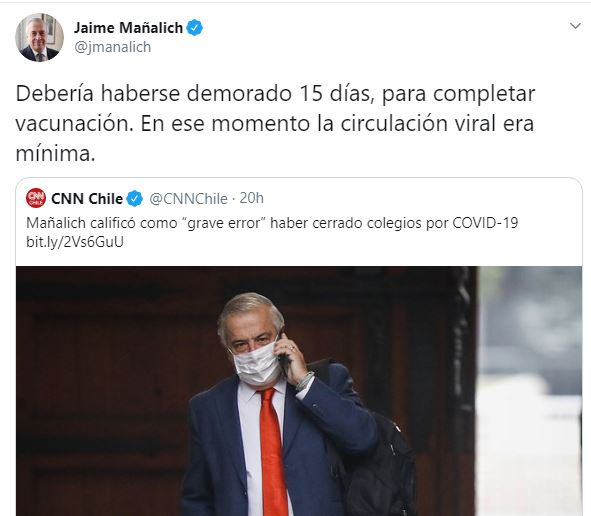The height and width of the screenshot is (516, 591).
Task: Click the @jmanalich handle
Action: point(112,47)
